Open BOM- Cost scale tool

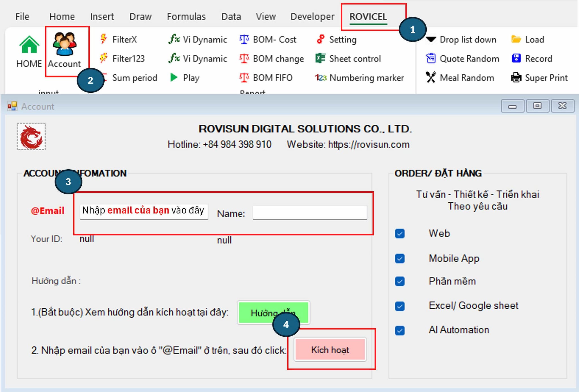pos(244,39)
